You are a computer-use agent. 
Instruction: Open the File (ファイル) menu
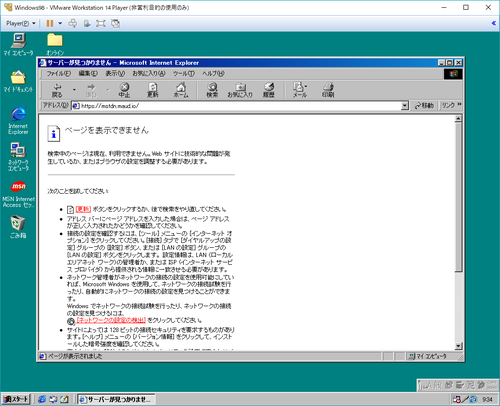58,73
